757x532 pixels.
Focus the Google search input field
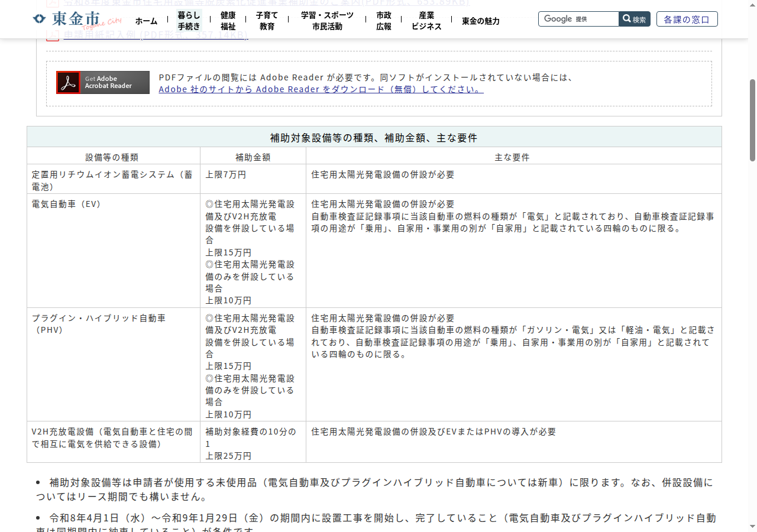pos(578,19)
